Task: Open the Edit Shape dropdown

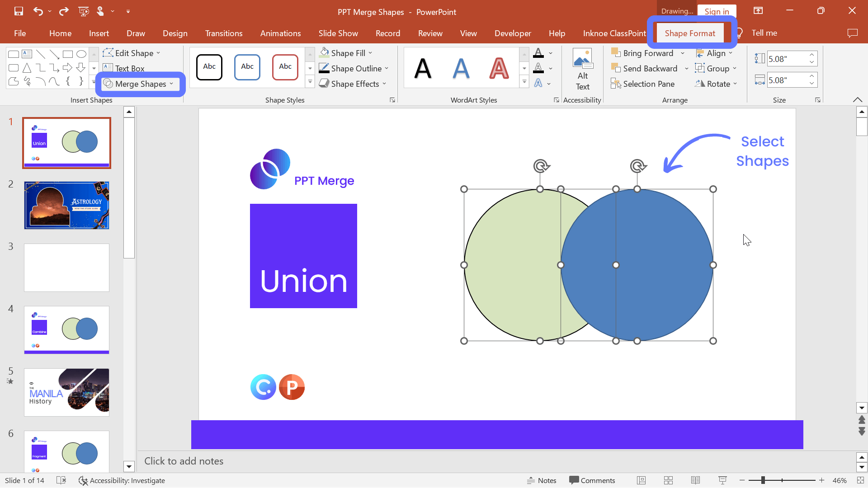Action: click(x=132, y=53)
